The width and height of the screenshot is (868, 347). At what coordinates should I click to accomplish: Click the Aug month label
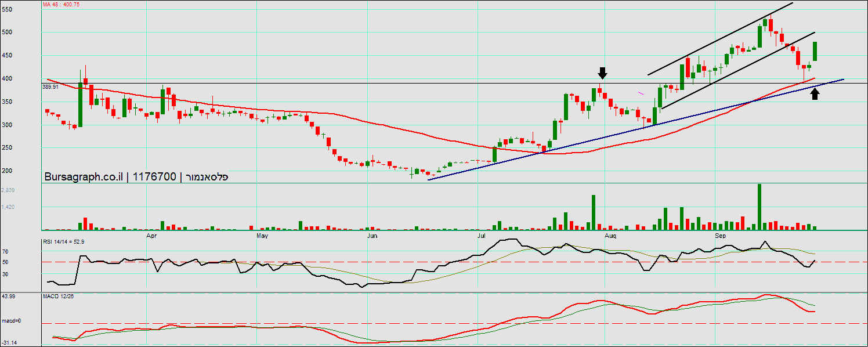click(610, 236)
